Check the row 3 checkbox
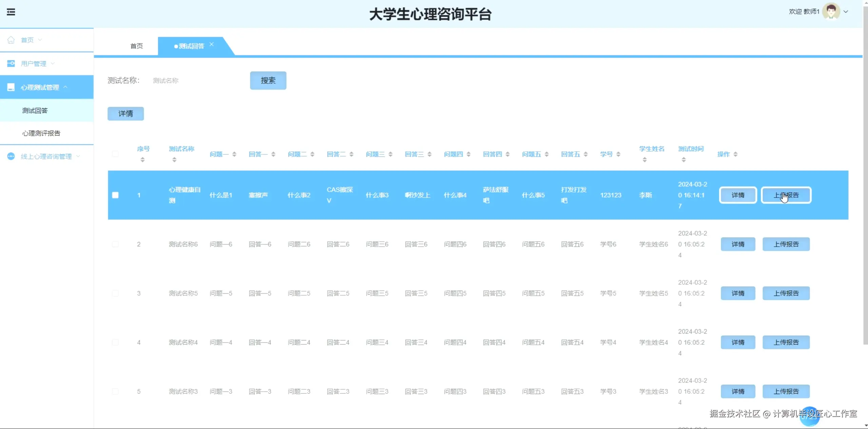The height and width of the screenshot is (429, 868). tap(115, 293)
